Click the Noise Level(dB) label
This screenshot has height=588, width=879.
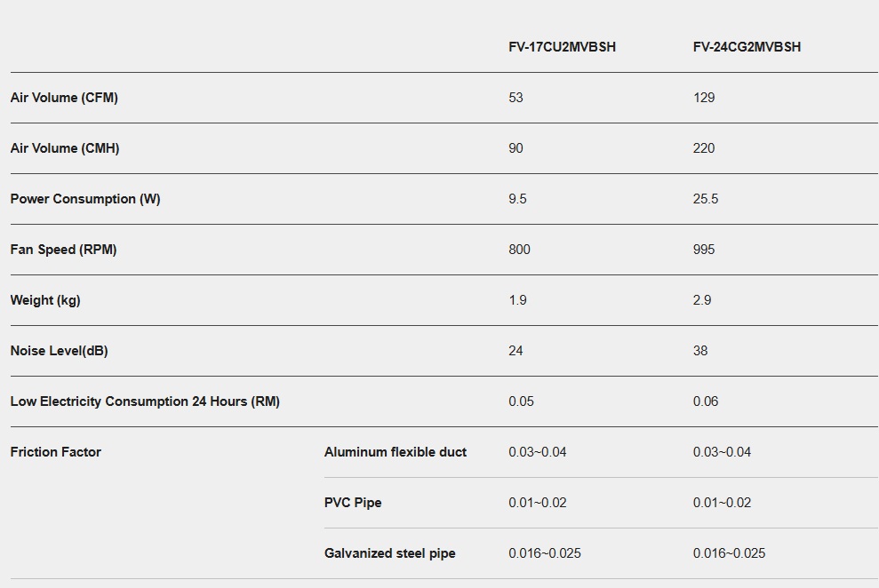pos(59,351)
